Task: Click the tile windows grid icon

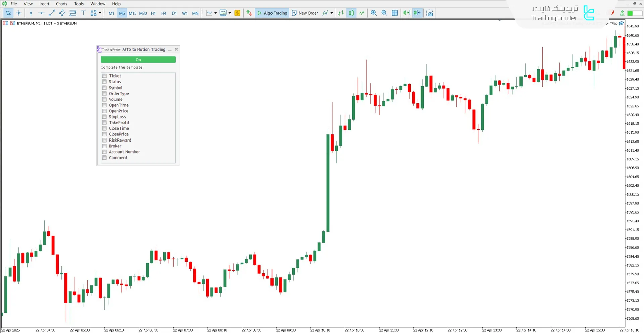Action: (x=395, y=13)
